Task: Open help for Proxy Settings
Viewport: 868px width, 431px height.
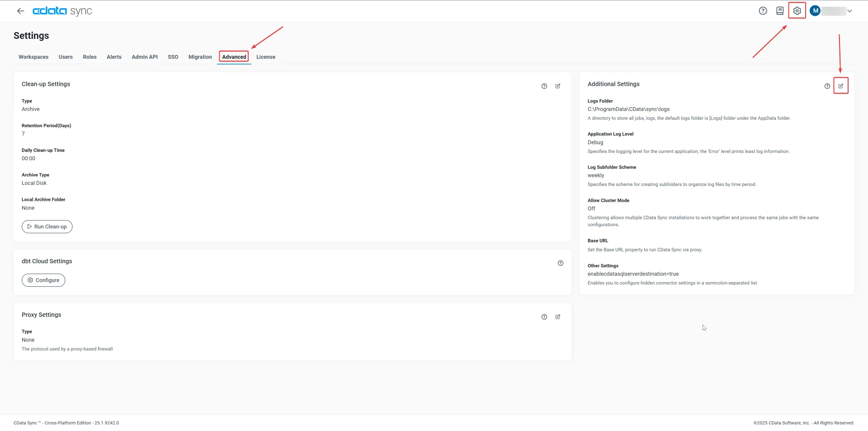Action: [x=544, y=317]
